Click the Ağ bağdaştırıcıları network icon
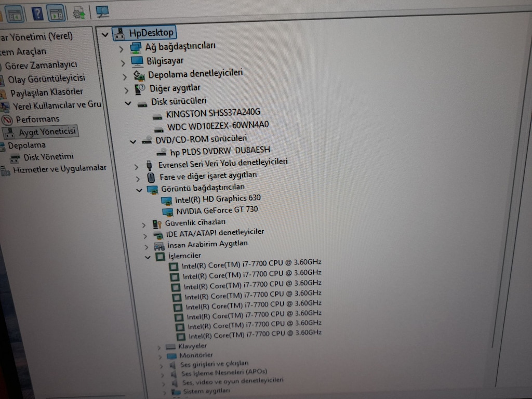This screenshot has height=399, width=532. click(x=136, y=48)
